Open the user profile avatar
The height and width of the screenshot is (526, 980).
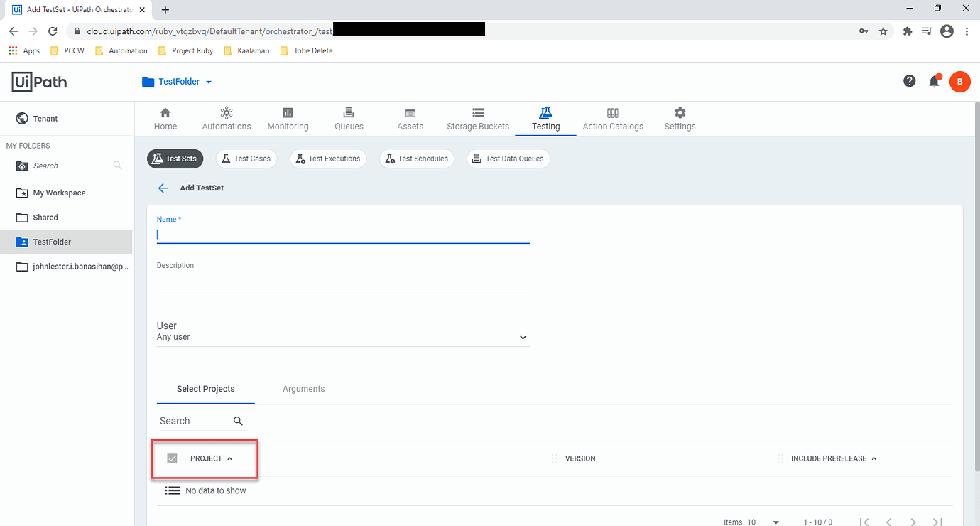click(x=960, y=81)
